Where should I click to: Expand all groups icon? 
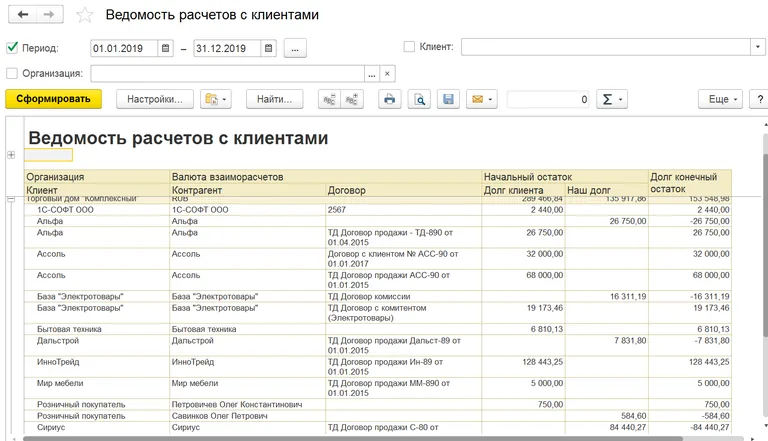[x=352, y=99]
